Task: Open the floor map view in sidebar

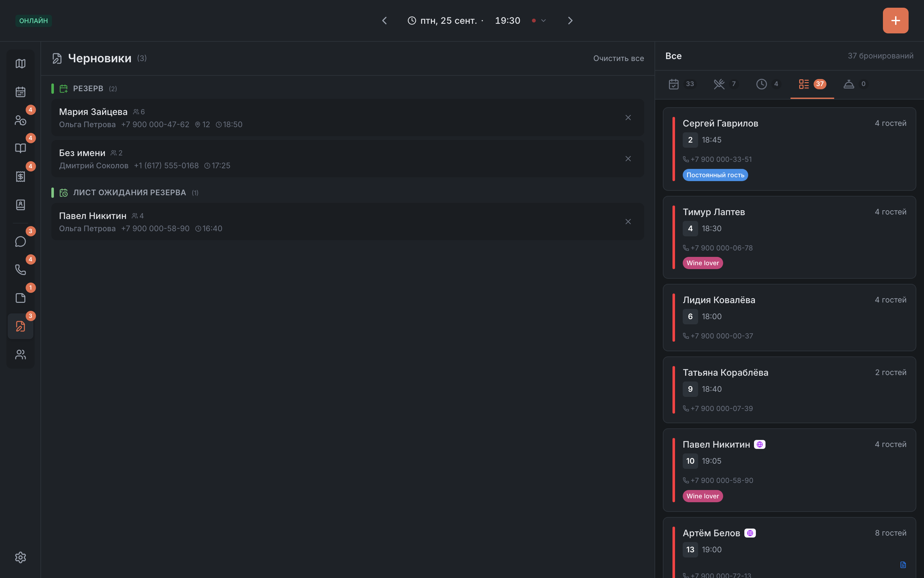Action: pyautogui.click(x=21, y=64)
